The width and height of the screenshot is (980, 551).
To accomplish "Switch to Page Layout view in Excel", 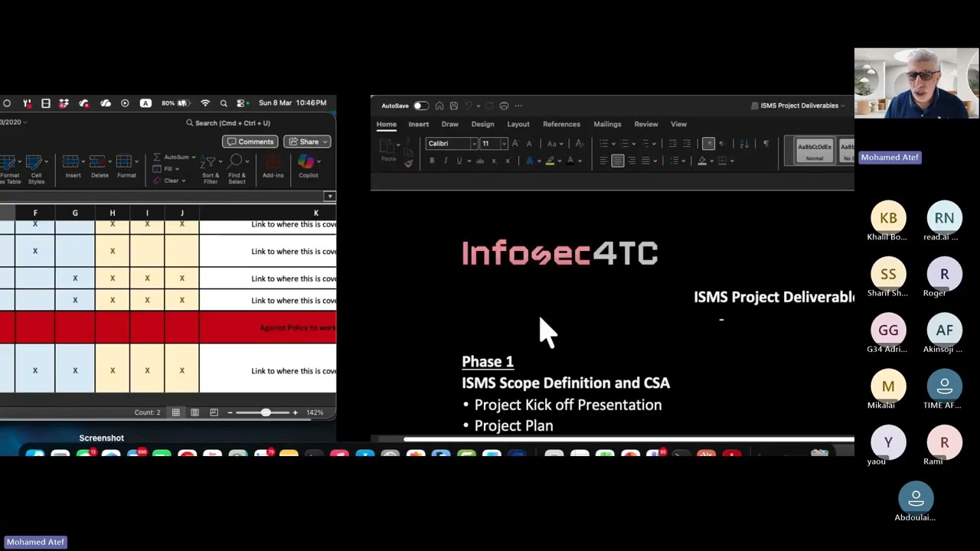I will pyautogui.click(x=194, y=412).
